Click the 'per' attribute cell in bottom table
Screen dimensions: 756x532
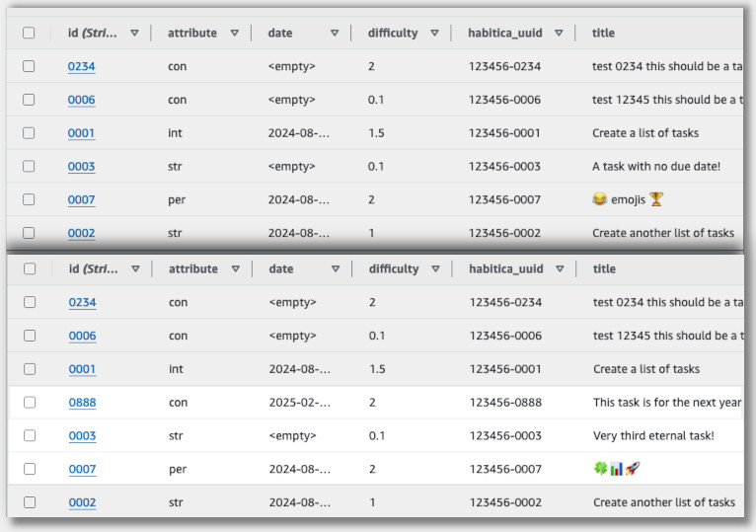point(178,469)
